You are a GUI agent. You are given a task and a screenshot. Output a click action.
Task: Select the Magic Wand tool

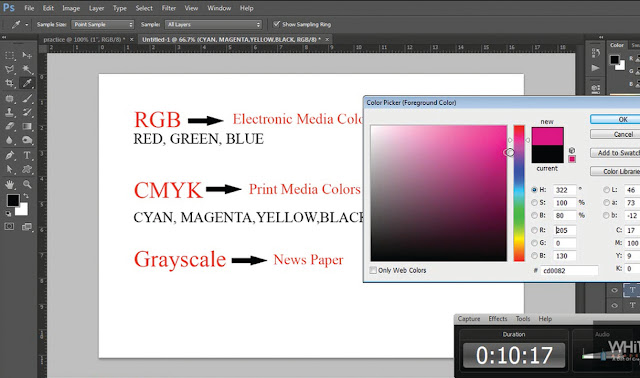tap(27, 69)
